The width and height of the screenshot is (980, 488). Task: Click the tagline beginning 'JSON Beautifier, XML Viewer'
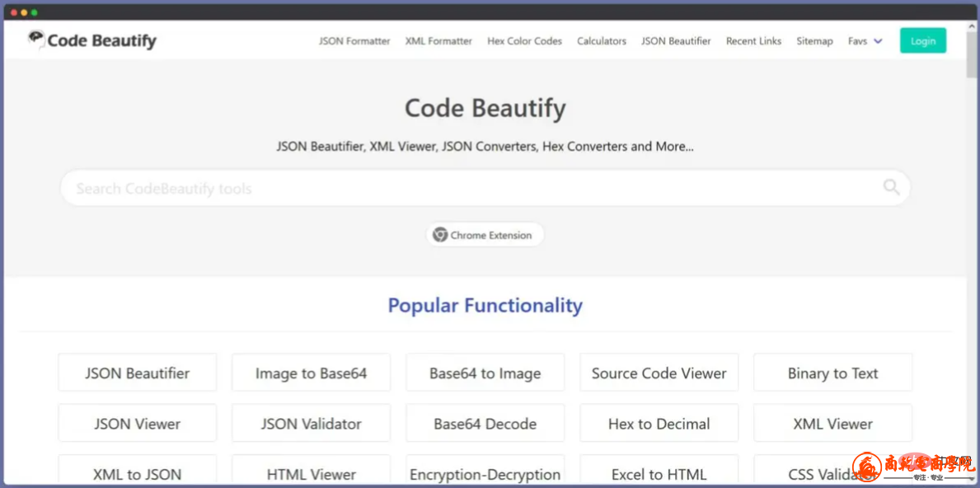point(485,147)
